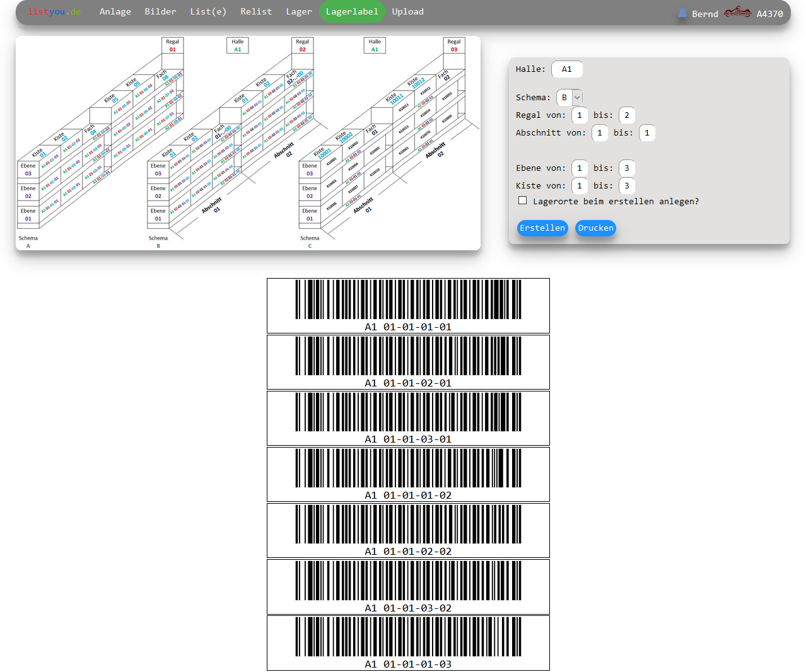
Task: Go to the Bilder page
Action: point(160,11)
